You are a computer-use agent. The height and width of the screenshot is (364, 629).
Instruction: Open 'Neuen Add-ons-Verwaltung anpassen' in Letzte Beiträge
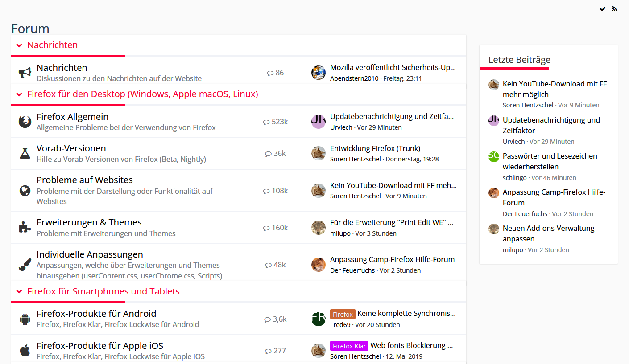[x=549, y=233]
